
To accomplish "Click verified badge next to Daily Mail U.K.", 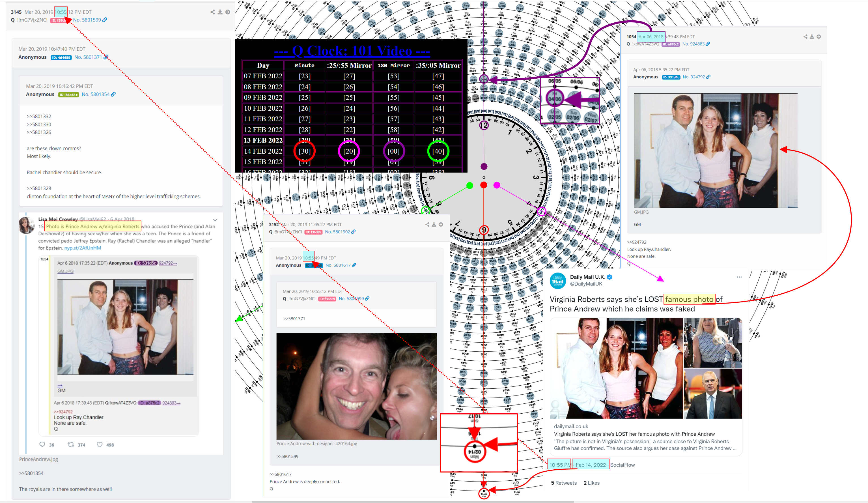I will [609, 277].
